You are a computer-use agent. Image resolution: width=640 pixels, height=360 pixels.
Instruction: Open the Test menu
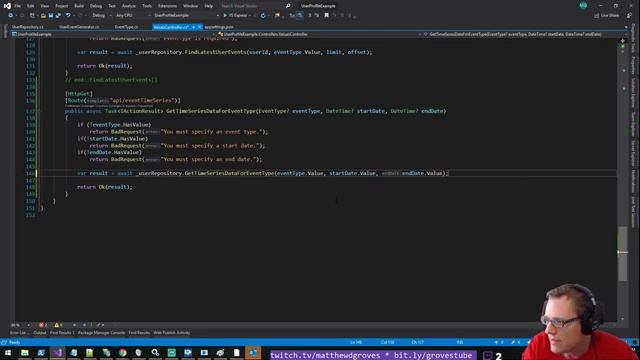(112, 6)
